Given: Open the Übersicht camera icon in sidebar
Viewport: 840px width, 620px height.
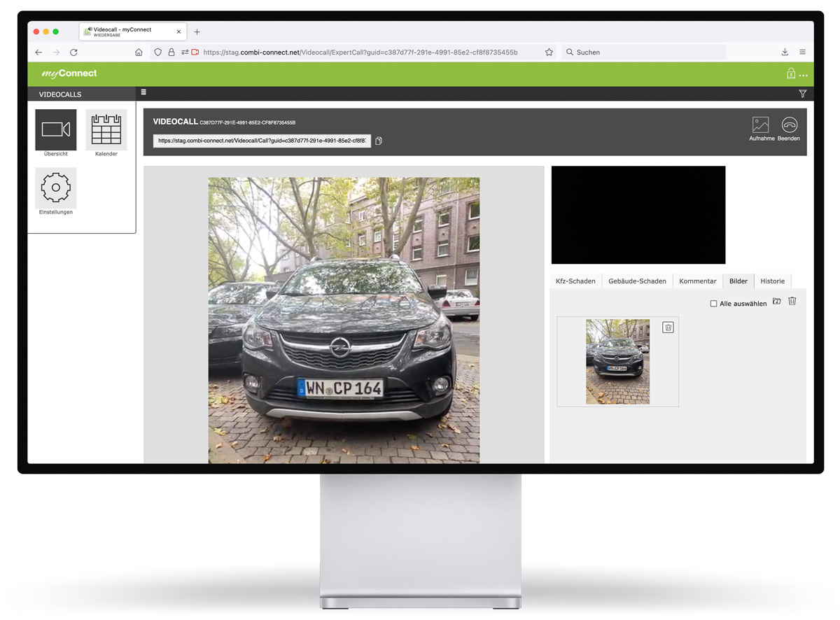Looking at the screenshot, I should 55,130.
